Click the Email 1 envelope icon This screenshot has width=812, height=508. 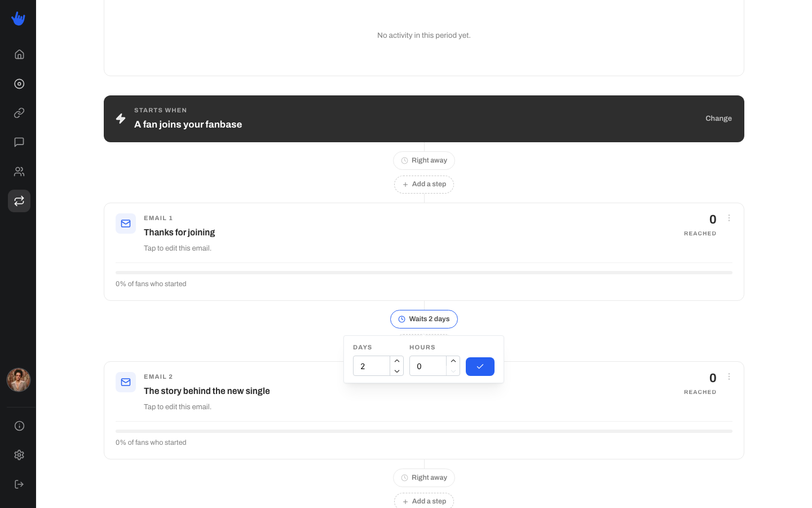click(126, 224)
